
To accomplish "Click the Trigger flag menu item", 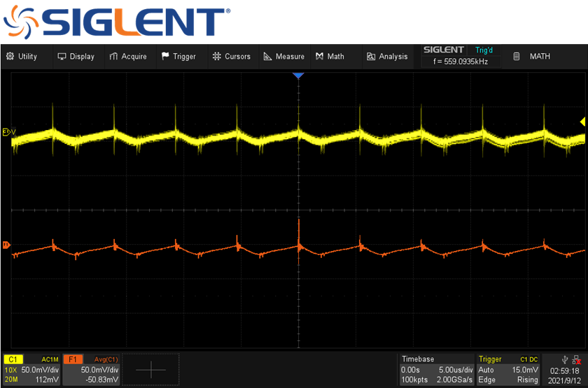I will coord(178,57).
